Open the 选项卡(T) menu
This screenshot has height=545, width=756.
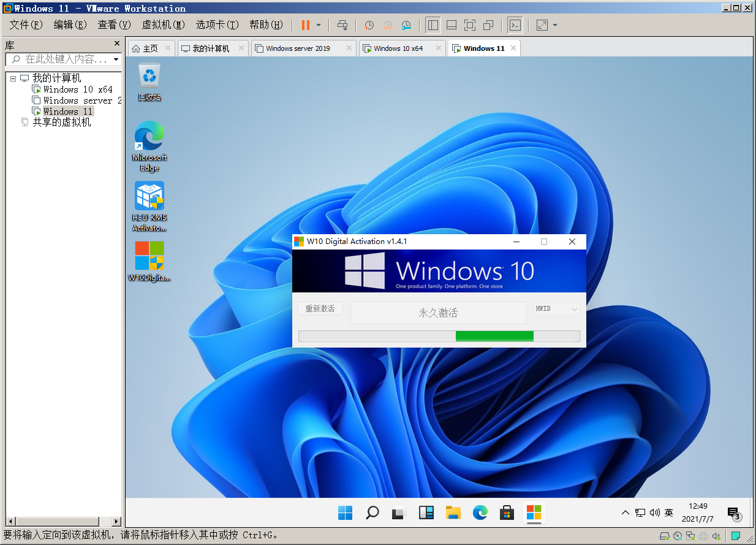[217, 25]
